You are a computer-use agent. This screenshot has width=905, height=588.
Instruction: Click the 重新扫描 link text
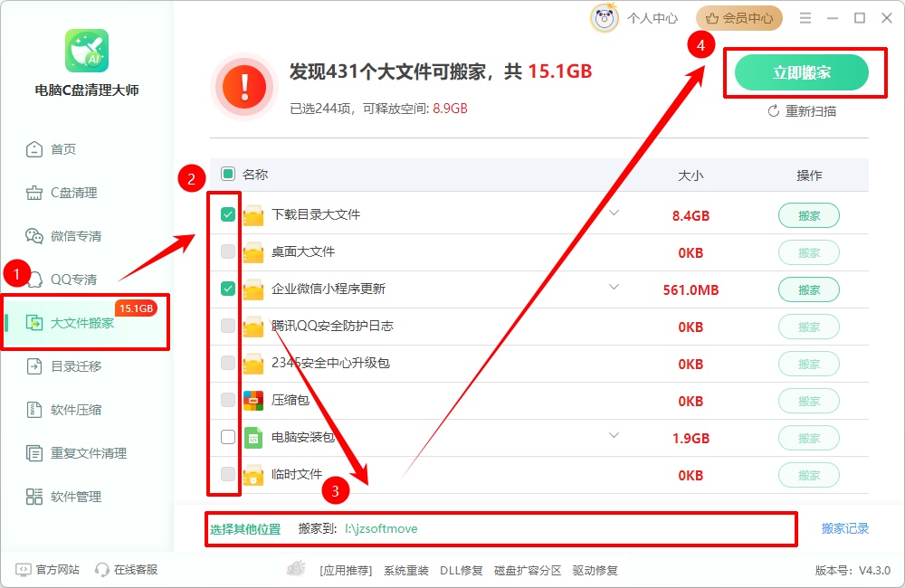click(x=810, y=110)
